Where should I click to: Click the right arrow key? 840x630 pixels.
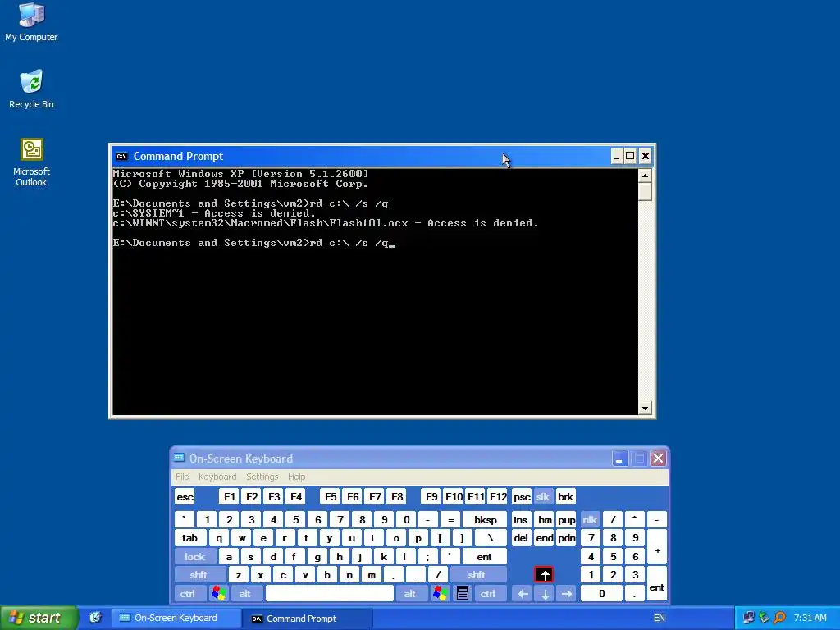[x=566, y=594]
